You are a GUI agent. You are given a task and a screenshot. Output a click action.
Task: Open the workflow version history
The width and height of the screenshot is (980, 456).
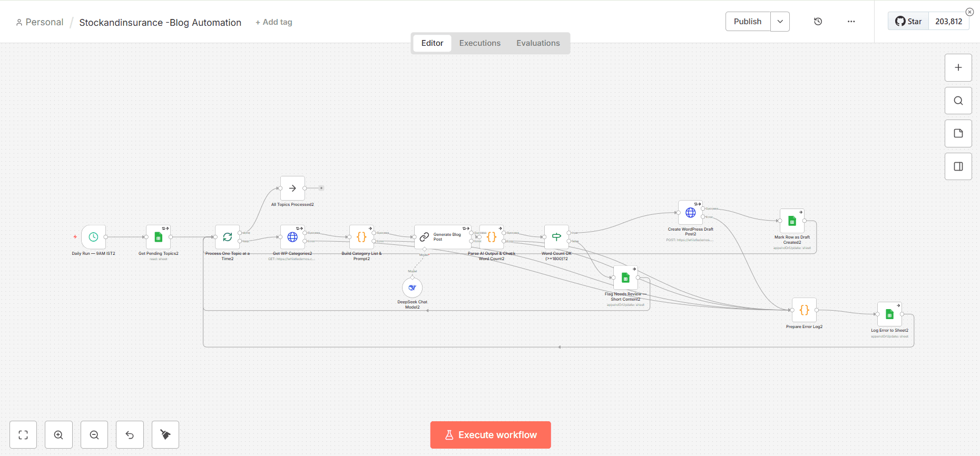tap(818, 22)
